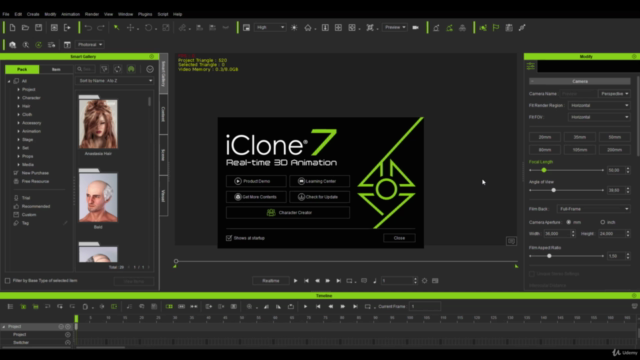Close the iClone 7 welcome dialog
Viewport: 640px width, 360px height.
pyautogui.click(x=399, y=238)
